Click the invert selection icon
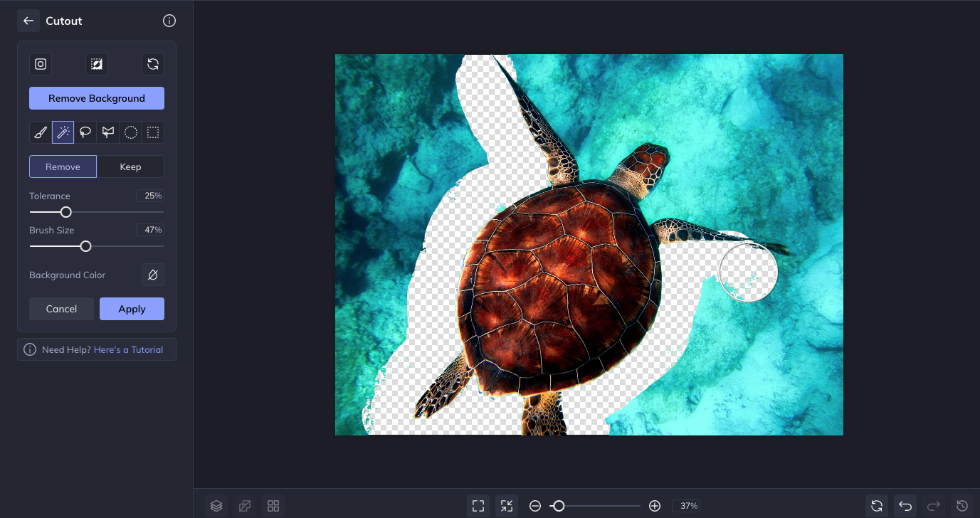The height and width of the screenshot is (518, 980). [x=97, y=64]
